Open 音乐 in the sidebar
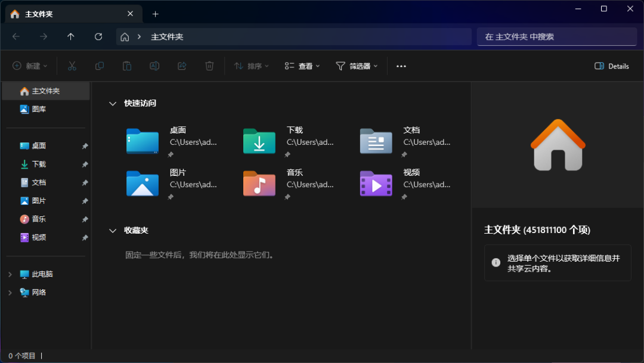644x363 pixels. (x=46, y=219)
